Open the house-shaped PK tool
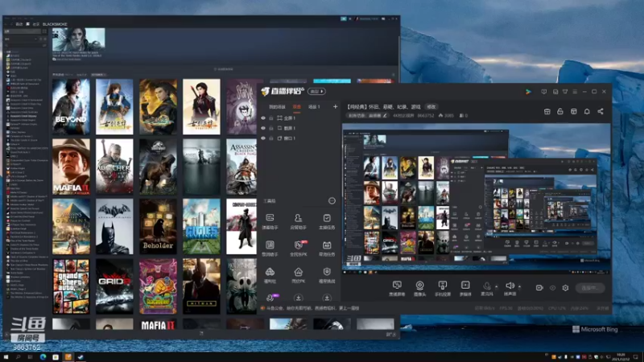This screenshot has height=362, width=644. point(298,275)
